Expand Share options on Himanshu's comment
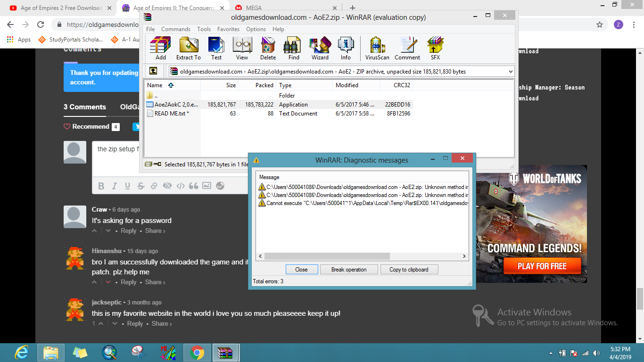Image resolution: width=644 pixels, height=362 pixels. (x=155, y=282)
